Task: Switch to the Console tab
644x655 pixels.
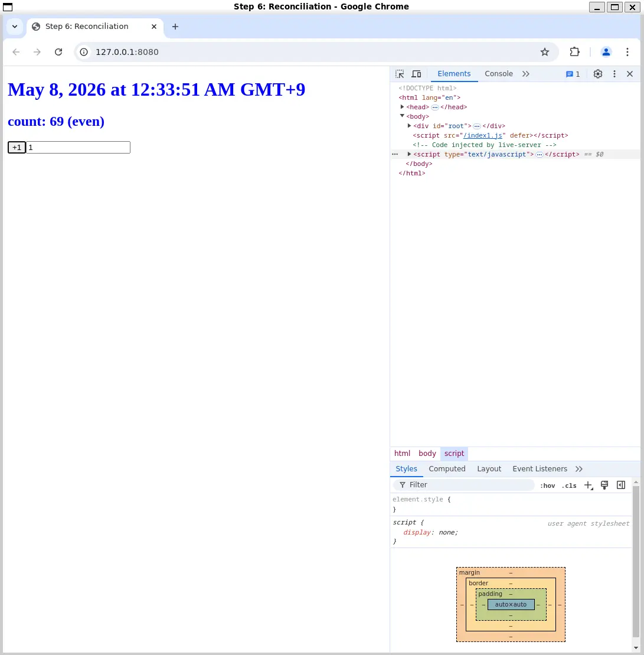Action: click(498, 74)
